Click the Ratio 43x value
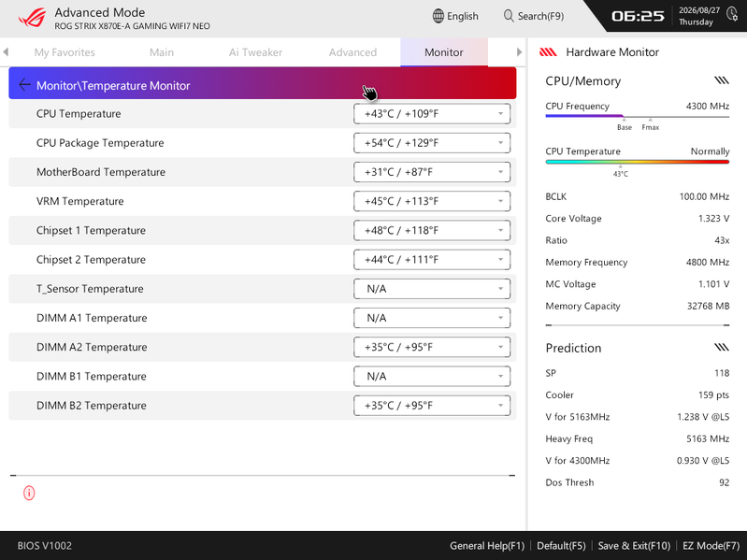This screenshot has width=747, height=560. coord(722,240)
